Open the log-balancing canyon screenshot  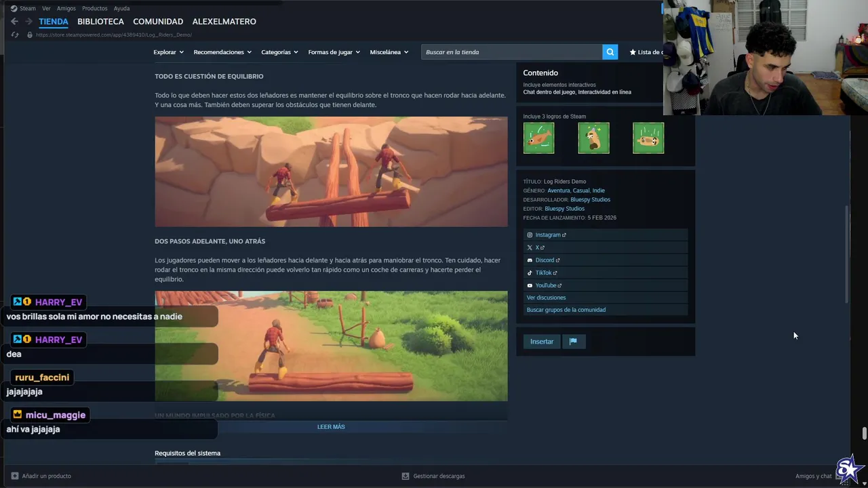[x=331, y=171]
